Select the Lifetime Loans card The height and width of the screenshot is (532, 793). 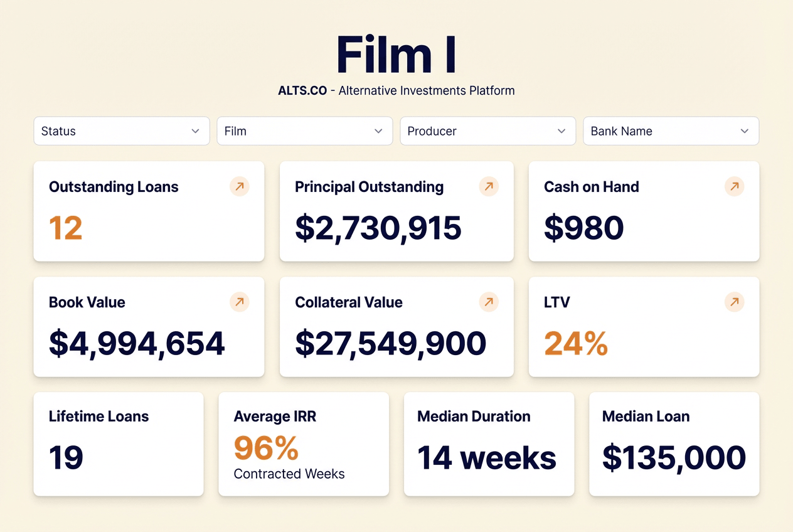tap(119, 444)
